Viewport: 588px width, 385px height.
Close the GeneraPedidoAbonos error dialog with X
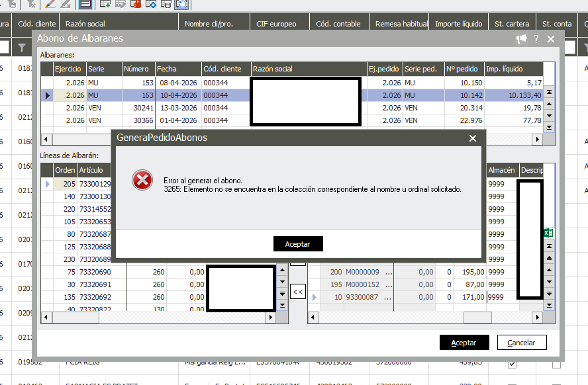tap(473, 138)
